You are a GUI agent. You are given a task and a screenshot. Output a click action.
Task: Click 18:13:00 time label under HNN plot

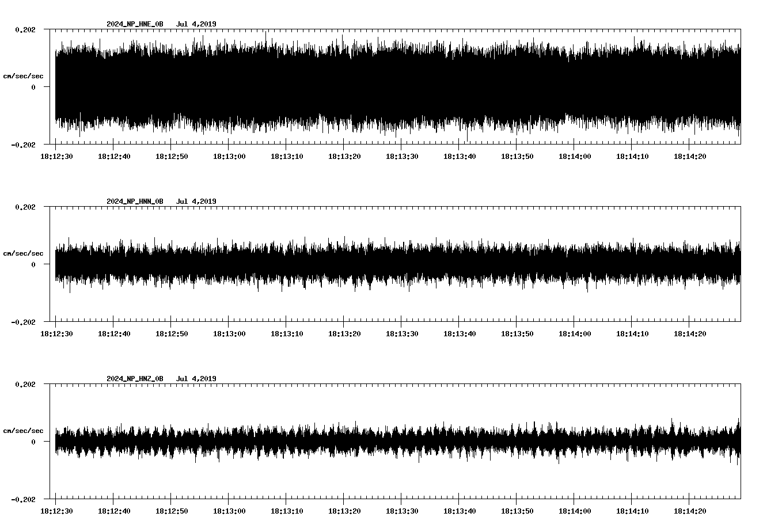(229, 333)
